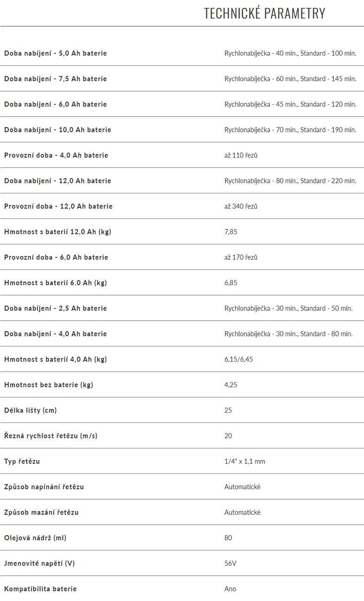Select the chain type value 1/4" x 1,1 mm

pos(245,461)
